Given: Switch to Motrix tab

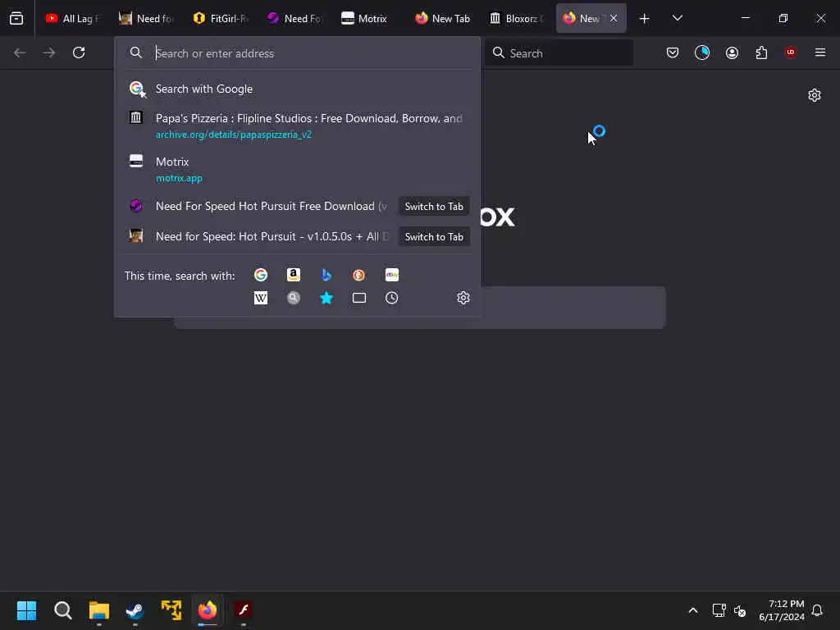Looking at the screenshot, I should (368, 18).
